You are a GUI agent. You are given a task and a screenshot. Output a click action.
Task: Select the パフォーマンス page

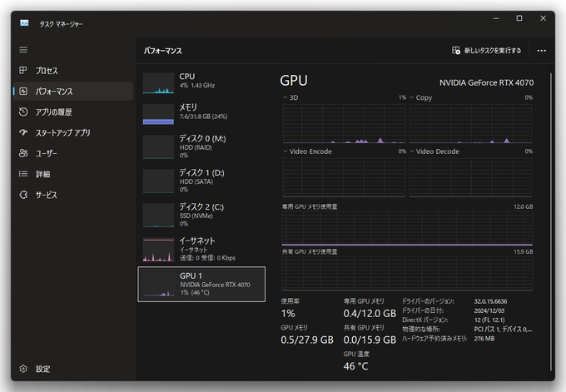point(73,91)
